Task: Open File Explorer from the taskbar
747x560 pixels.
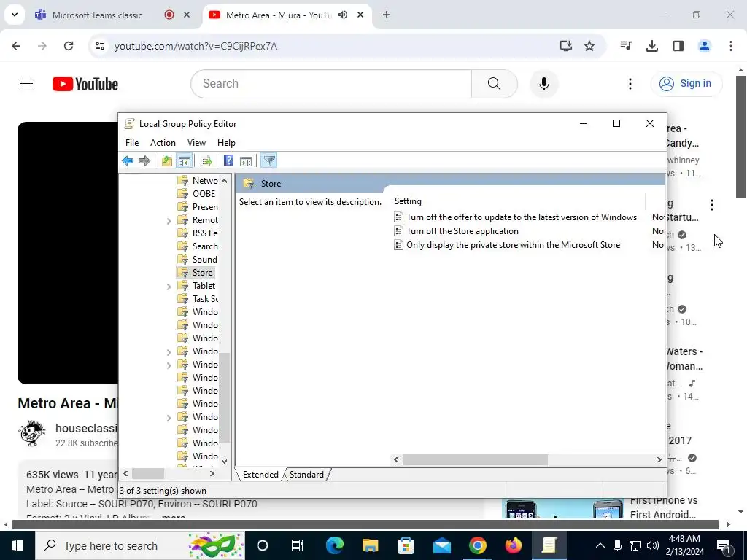Action: pyautogui.click(x=370, y=545)
